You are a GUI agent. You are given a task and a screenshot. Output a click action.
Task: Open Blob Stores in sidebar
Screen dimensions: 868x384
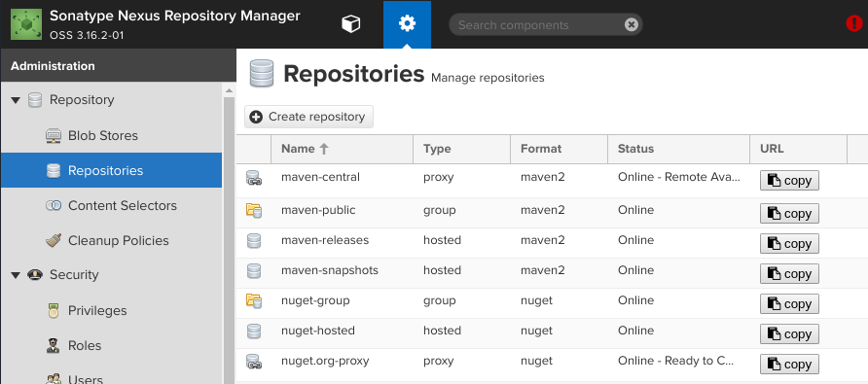pyautogui.click(x=103, y=135)
